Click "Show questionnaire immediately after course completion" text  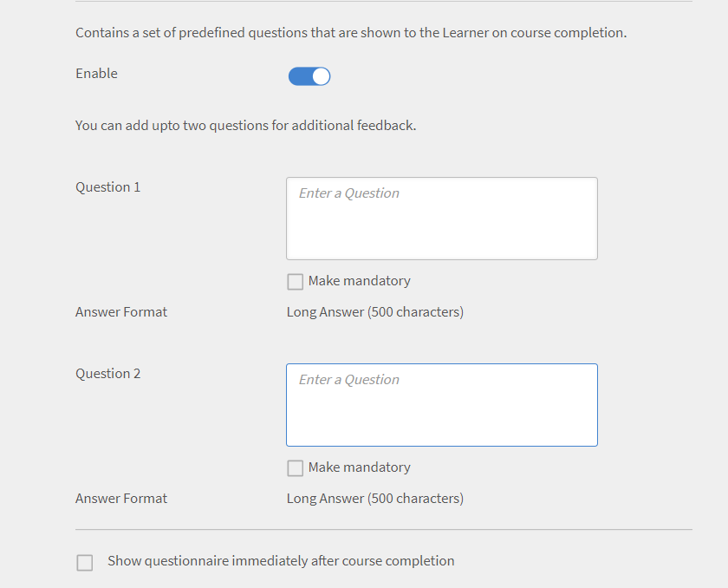[x=281, y=561]
